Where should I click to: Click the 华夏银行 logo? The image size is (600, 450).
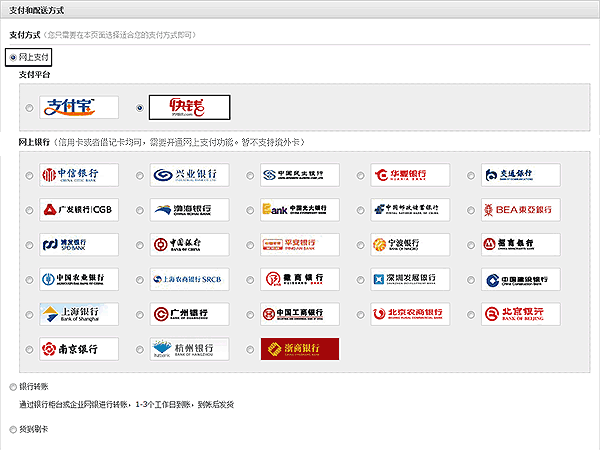point(410,175)
